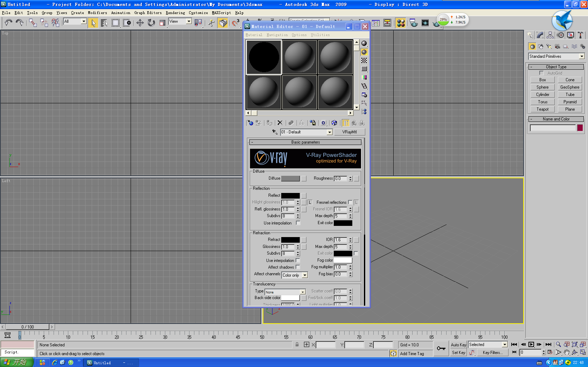Open the Utilities hammer panel tab
Image resolution: width=588 pixels, height=367 pixels.
click(581, 35)
